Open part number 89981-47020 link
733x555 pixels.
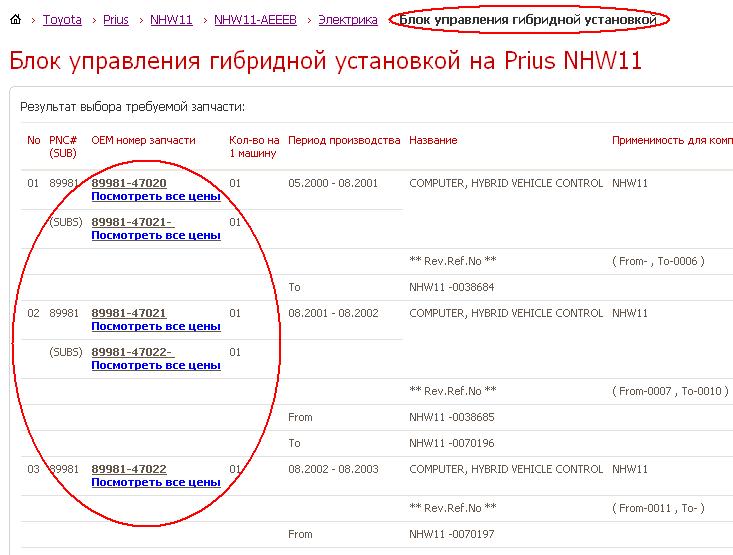tap(129, 184)
